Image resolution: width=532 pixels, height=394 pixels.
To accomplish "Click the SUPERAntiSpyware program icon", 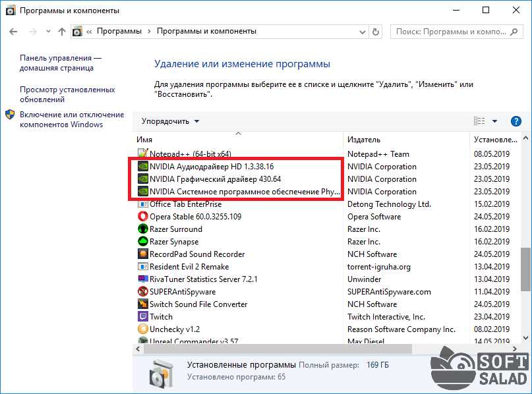I will (x=142, y=291).
